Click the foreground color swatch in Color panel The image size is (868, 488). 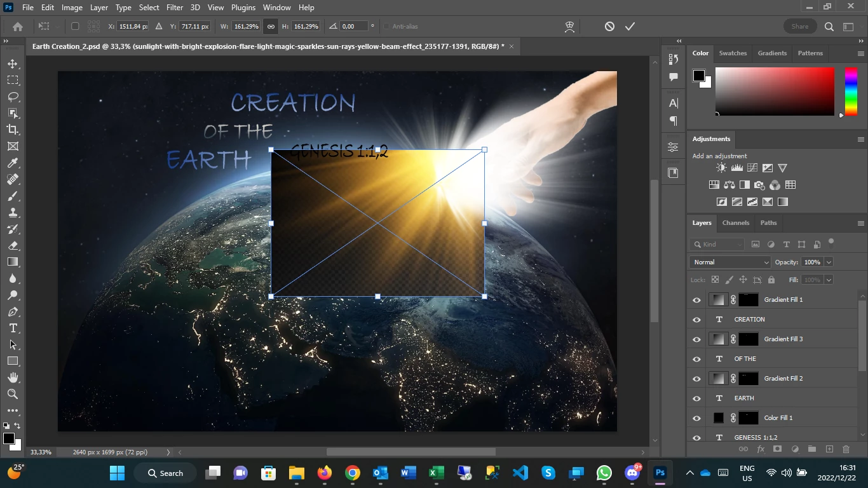click(698, 76)
